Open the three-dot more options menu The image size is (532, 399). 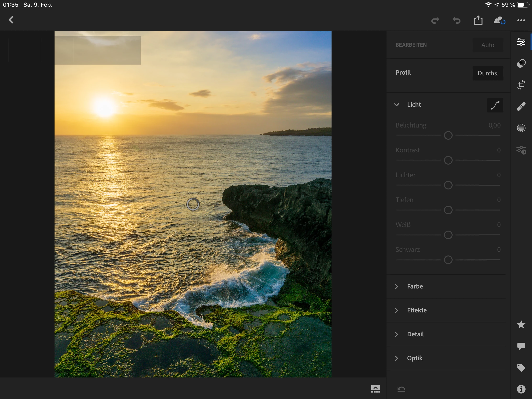[521, 20]
